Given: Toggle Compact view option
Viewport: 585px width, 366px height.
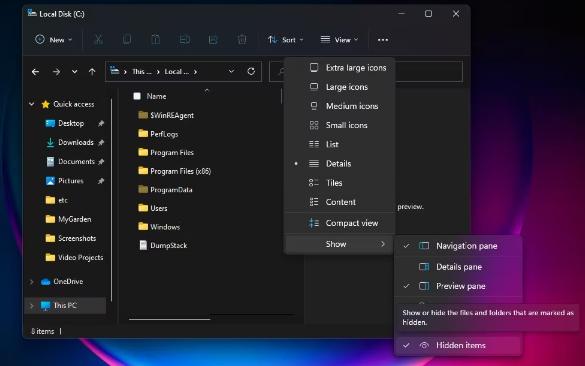Looking at the screenshot, I should (x=339, y=223).
